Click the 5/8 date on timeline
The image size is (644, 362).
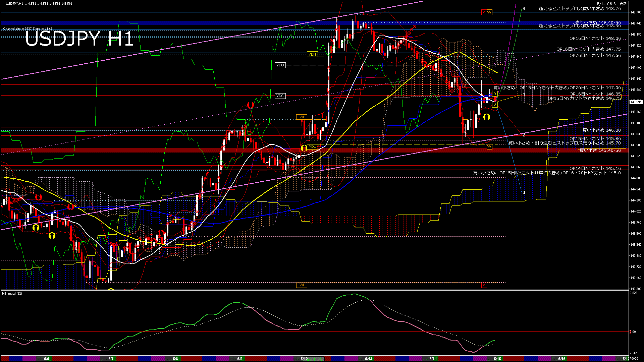pyautogui.click(x=175, y=359)
